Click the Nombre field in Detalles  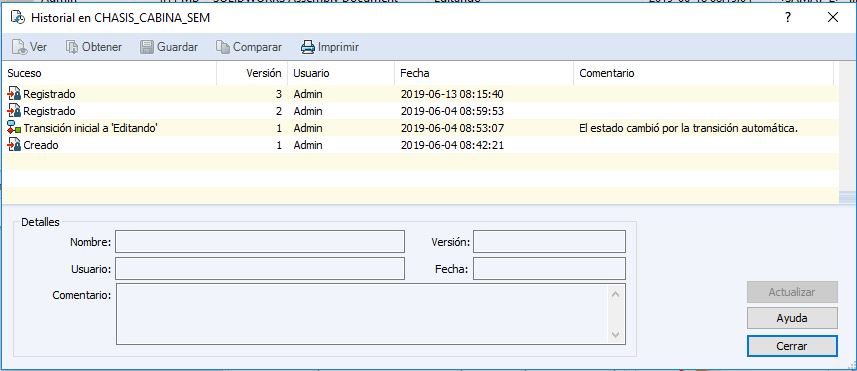click(260, 242)
